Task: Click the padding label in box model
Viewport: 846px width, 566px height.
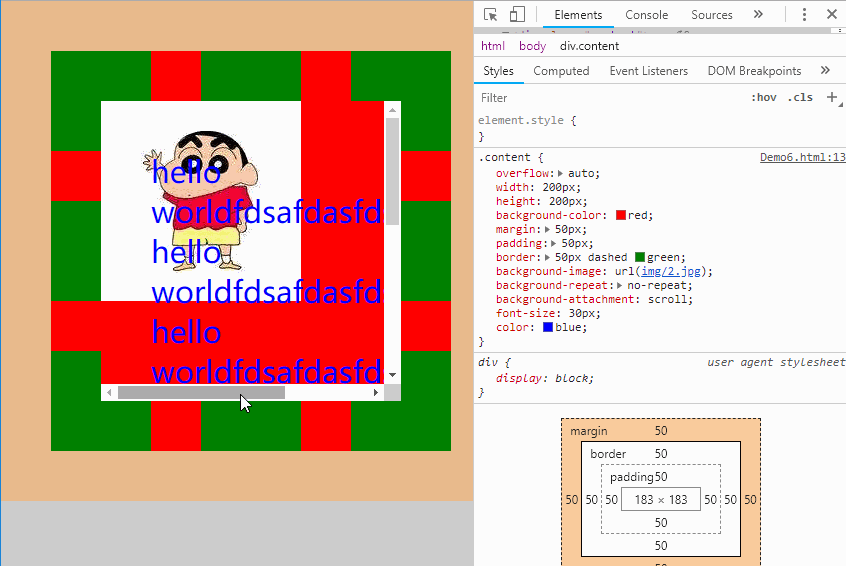Action: 631,477
